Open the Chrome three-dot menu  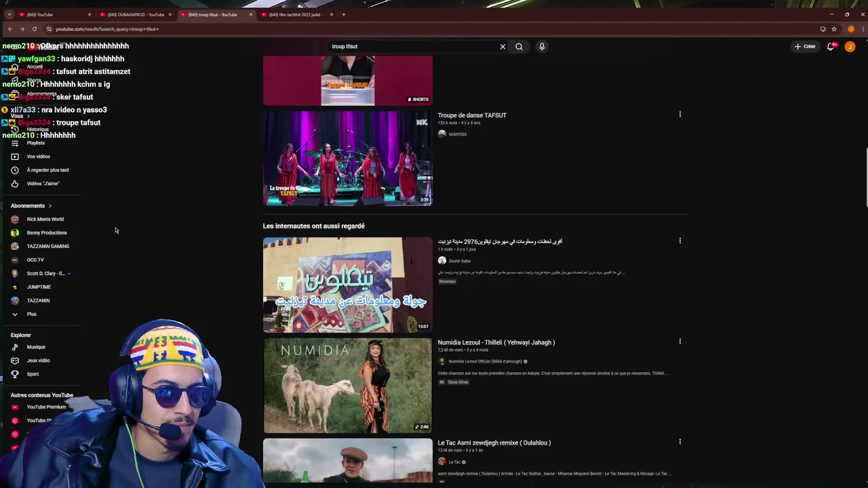pyautogui.click(x=862, y=29)
